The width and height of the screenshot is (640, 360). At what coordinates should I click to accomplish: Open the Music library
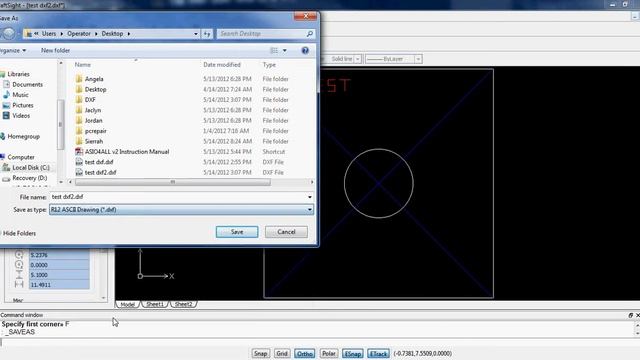click(x=20, y=95)
